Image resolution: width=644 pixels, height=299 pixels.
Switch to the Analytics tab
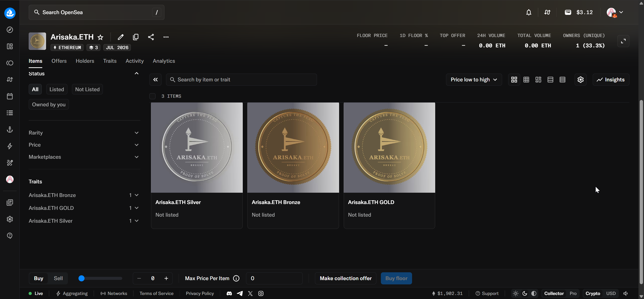pyautogui.click(x=164, y=61)
